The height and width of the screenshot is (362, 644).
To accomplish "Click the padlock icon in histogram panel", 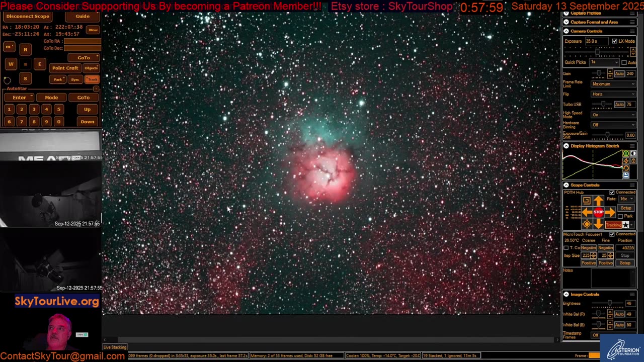I will tap(633, 161).
